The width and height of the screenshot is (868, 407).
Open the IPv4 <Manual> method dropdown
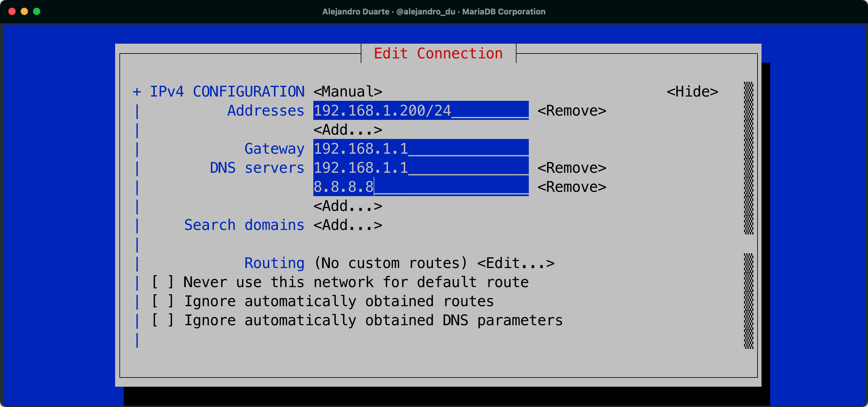[348, 92]
